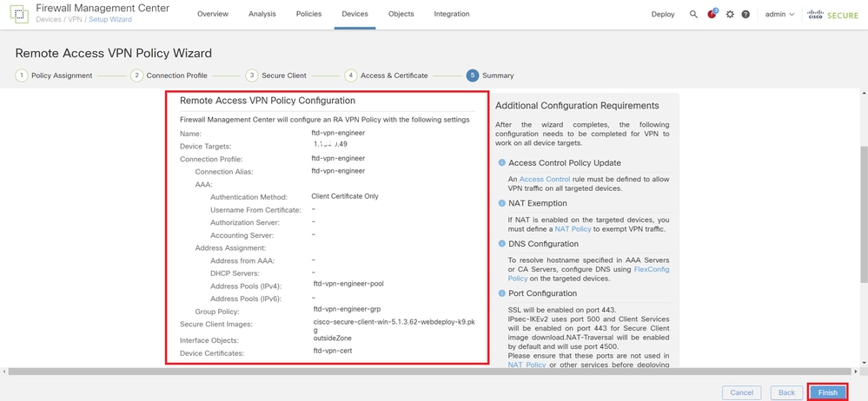Click the horizontal scrollbar
The width and height of the screenshot is (868, 401).
click(431, 371)
